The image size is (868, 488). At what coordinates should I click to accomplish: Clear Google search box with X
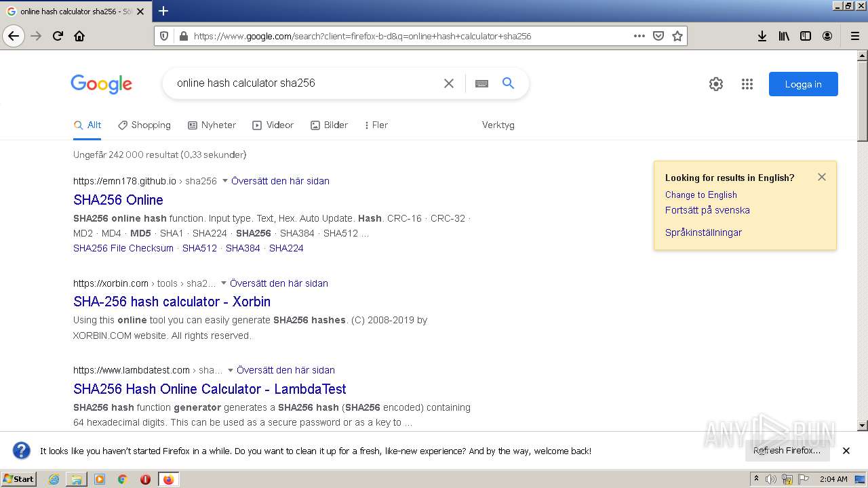[449, 83]
